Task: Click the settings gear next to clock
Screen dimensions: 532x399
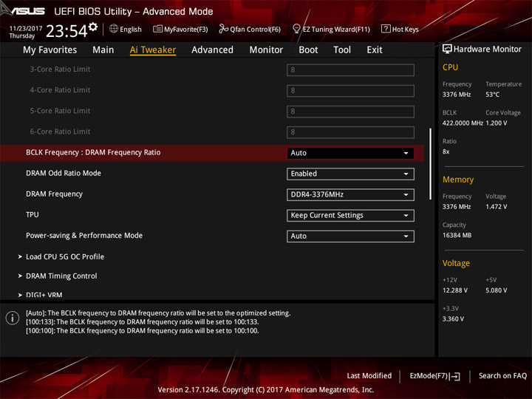Action: [x=92, y=27]
